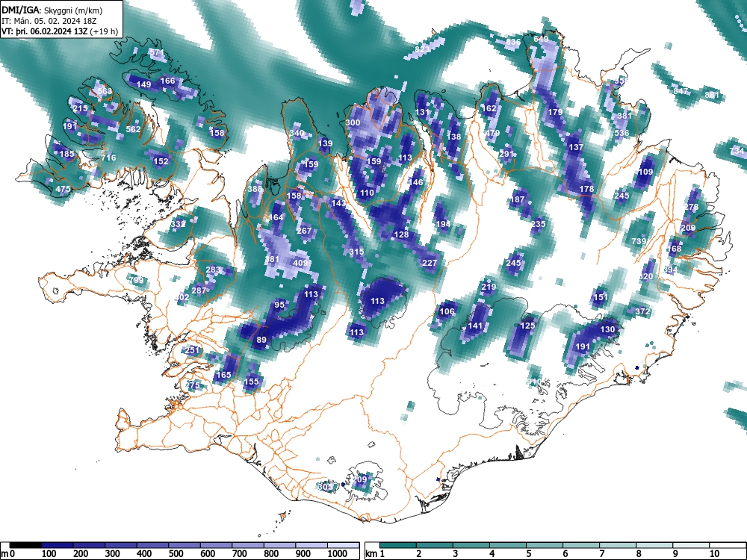747x560 pixels.
Task: Click the visibility label 215
Action: pyautogui.click(x=80, y=108)
